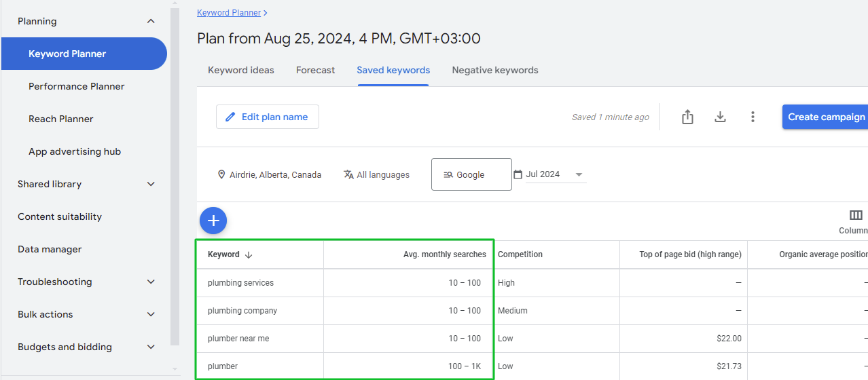
Task: Change the All languages setting
Action: pos(376,174)
